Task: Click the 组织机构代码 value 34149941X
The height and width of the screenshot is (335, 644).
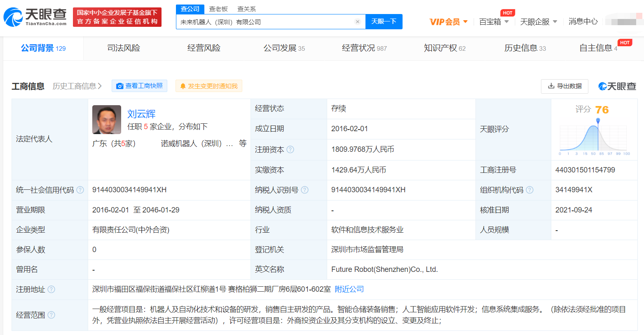Action: point(574,190)
